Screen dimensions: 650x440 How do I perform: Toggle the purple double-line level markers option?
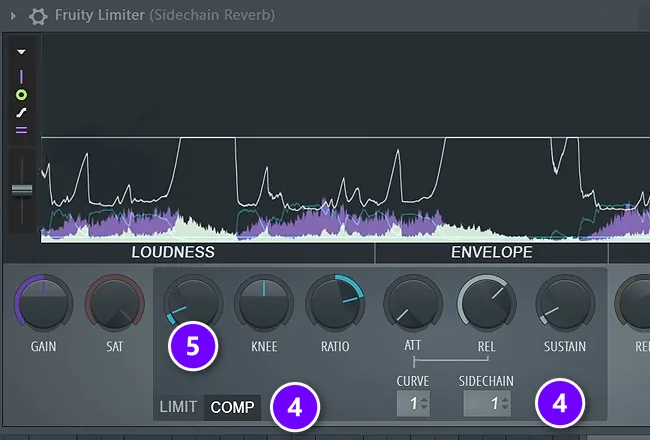22,130
